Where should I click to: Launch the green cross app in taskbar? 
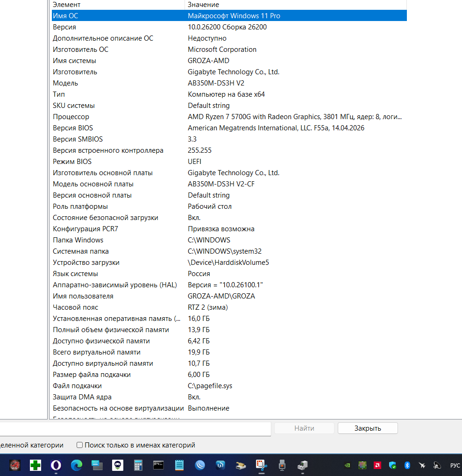[35, 465]
